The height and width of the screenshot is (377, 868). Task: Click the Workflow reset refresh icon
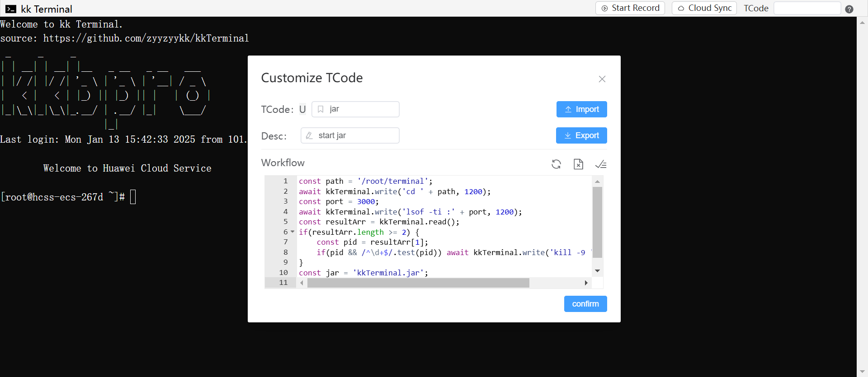click(556, 164)
